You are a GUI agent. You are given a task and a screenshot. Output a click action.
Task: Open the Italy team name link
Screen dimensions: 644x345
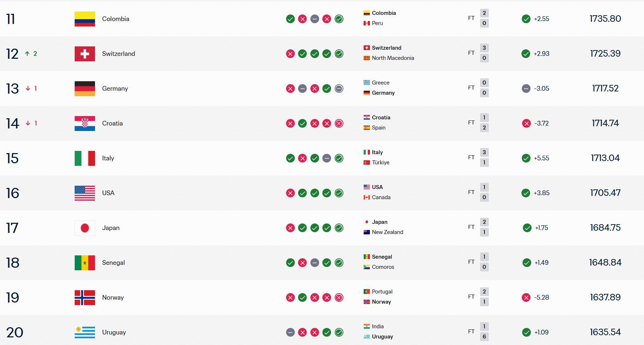pyautogui.click(x=108, y=158)
